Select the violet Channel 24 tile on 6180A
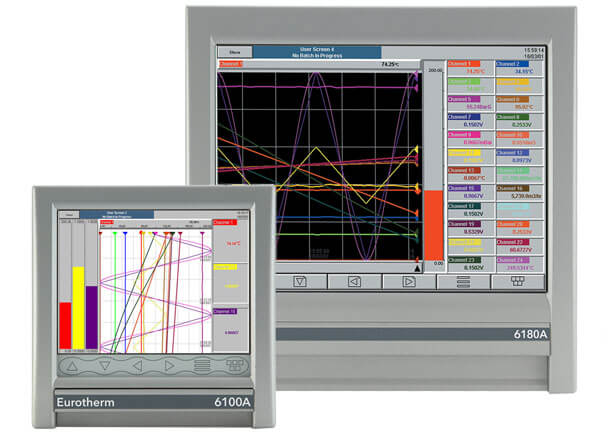The width and height of the screenshot is (610, 433). 519,264
